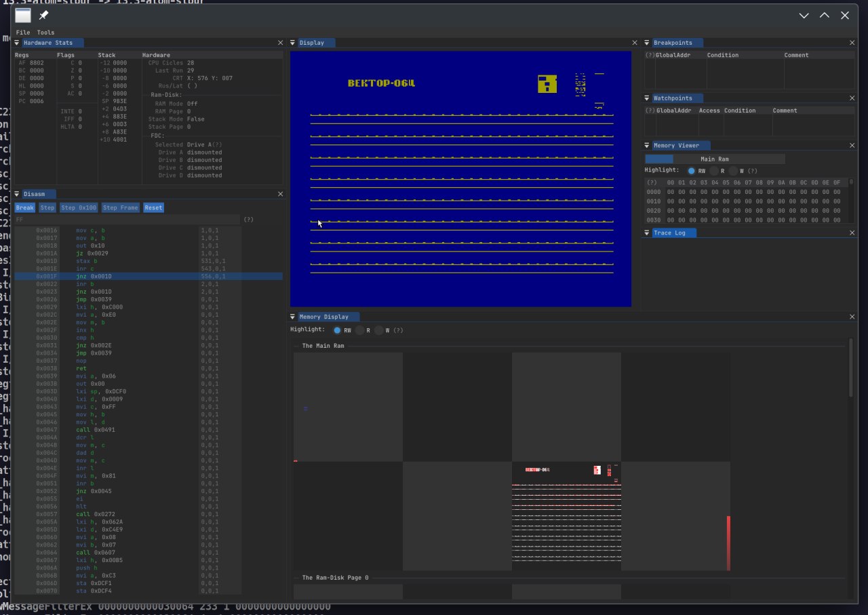Click the (?) help marker in Breakpoints header
The image size is (868, 615).
[x=650, y=55]
